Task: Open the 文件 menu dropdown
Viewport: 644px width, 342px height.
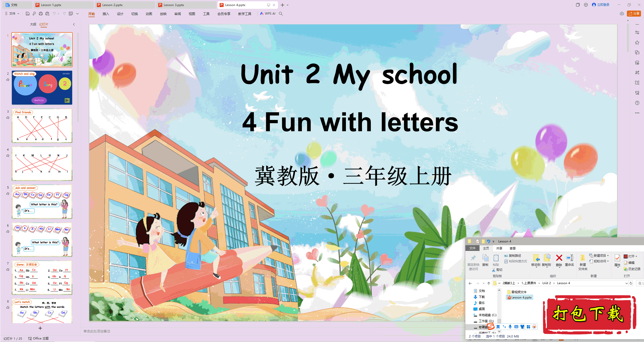Action: click(12, 14)
